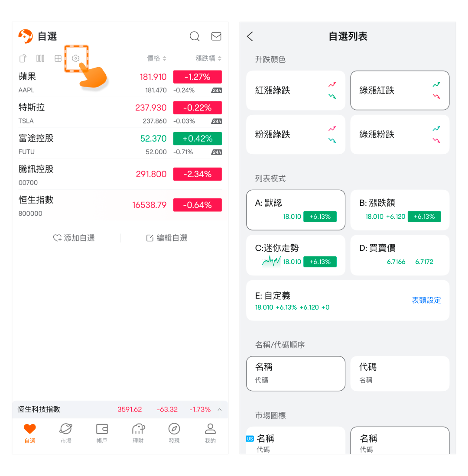Go back with the left arrow
This screenshot has height=476, width=468.
pyautogui.click(x=250, y=36)
